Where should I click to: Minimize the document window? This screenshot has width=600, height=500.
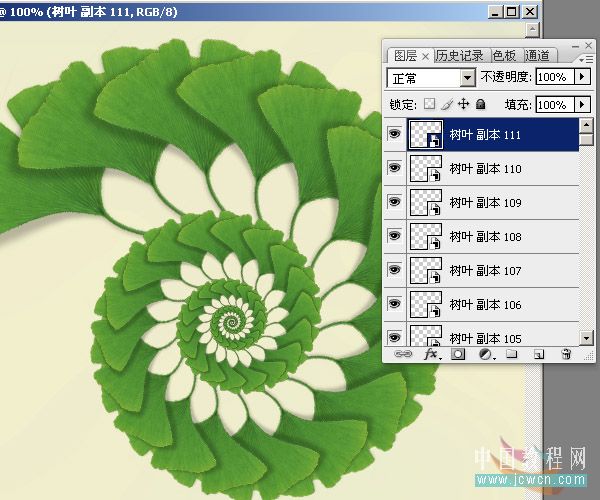[495, 11]
